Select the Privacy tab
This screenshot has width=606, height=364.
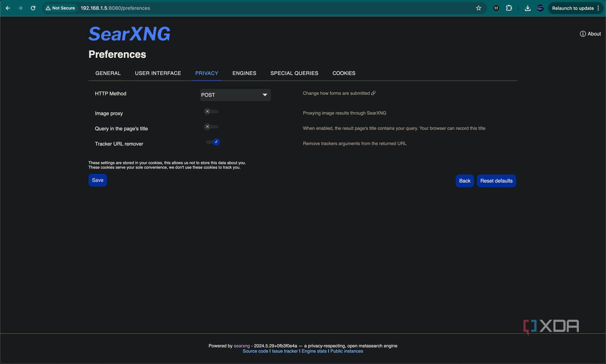click(x=207, y=73)
